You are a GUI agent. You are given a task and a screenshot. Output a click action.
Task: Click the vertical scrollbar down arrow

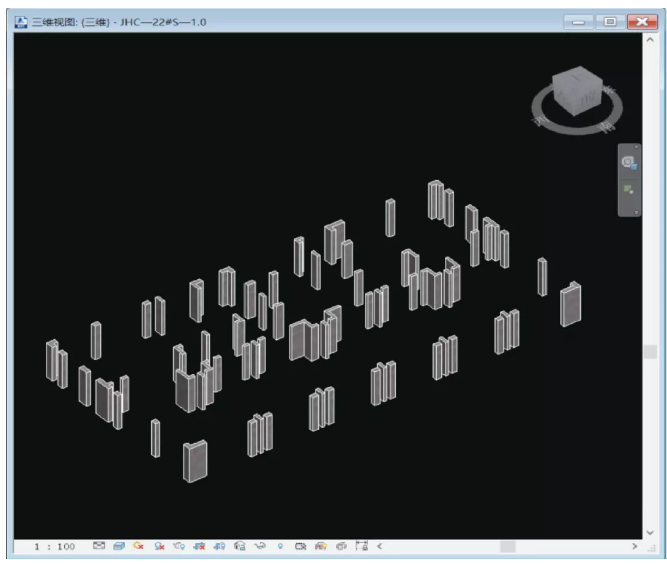click(x=650, y=532)
